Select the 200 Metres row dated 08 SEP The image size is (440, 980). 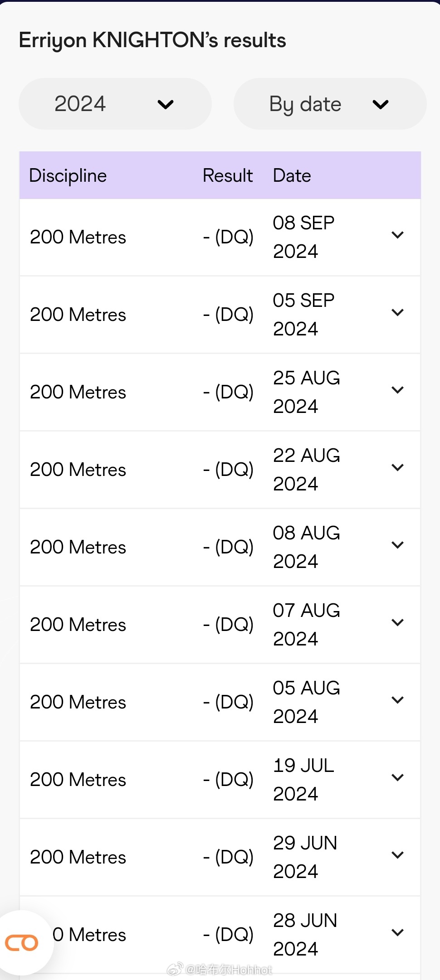pos(220,237)
